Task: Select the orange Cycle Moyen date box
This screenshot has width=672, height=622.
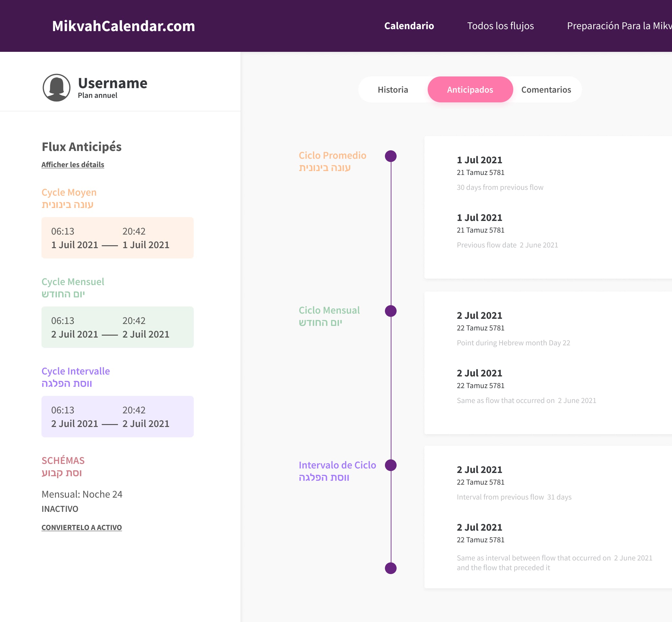Action: pyautogui.click(x=117, y=238)
